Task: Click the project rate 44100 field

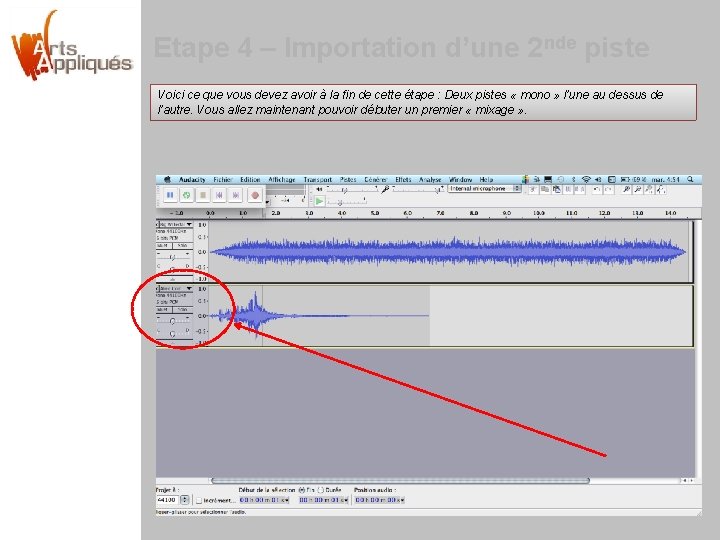Action: (x=168, y=500)
